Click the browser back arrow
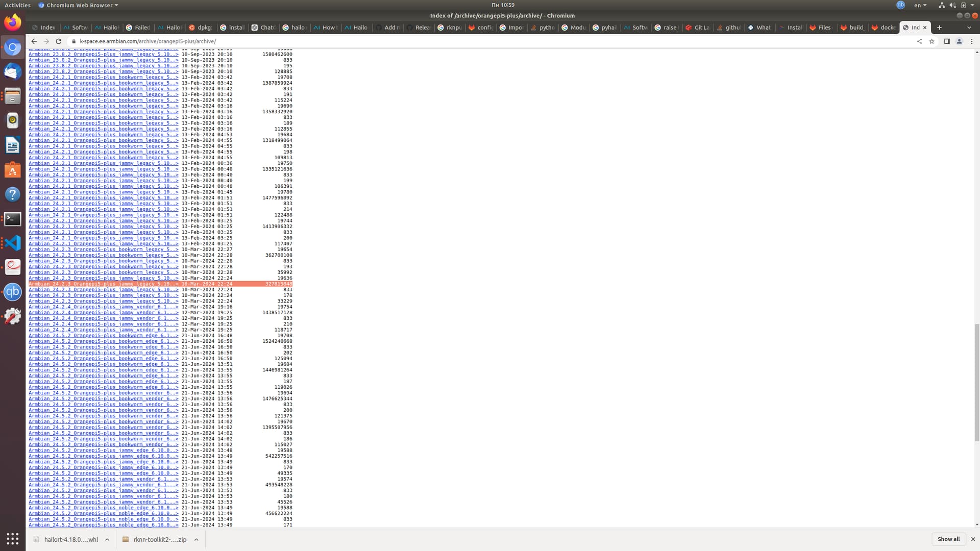980x551 pixels. click(34, 41)
